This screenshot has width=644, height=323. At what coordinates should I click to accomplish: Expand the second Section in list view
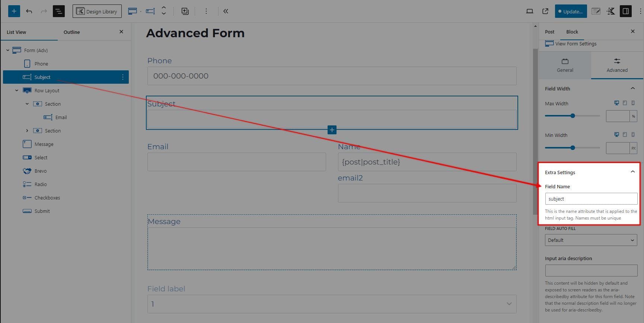[x=27, y=131]
